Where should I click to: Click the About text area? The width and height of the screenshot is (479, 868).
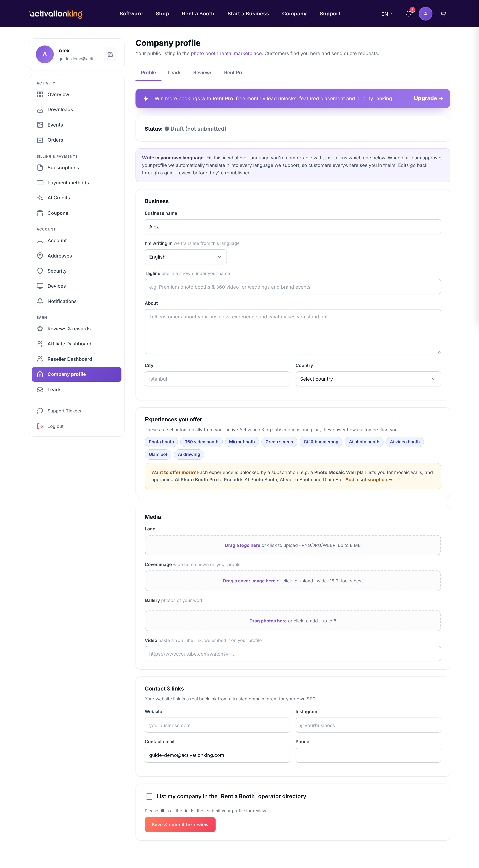(x=293, y=332)
